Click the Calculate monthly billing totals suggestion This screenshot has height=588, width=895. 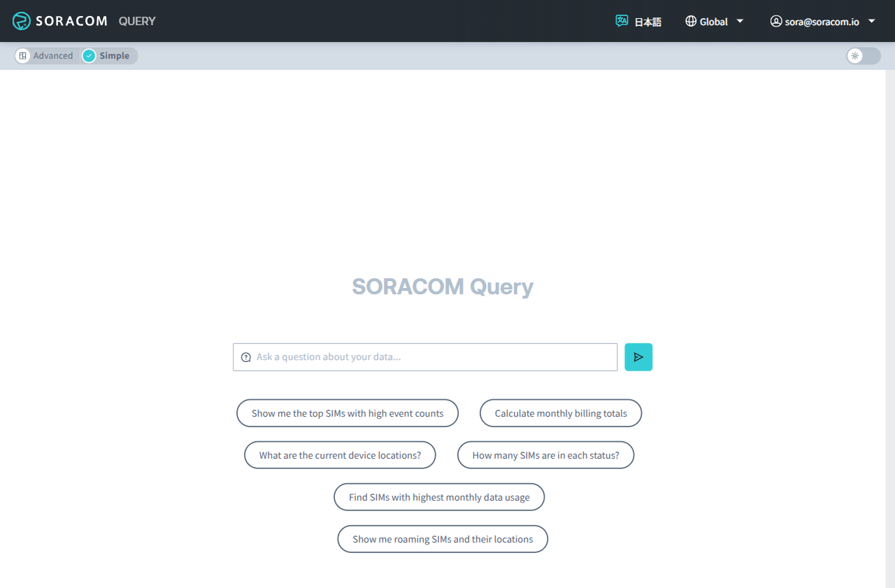[x=560, y=413]
